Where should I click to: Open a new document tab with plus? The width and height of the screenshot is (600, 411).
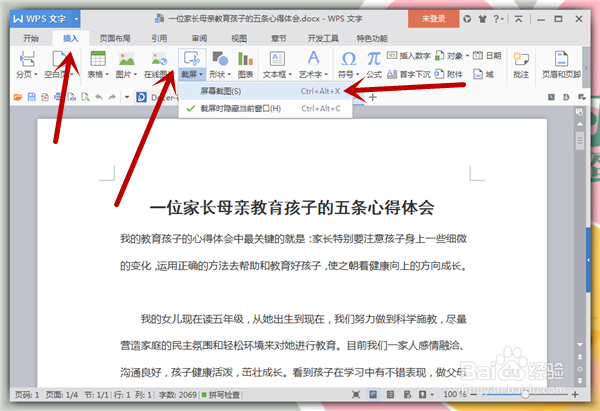coord(373,97)
